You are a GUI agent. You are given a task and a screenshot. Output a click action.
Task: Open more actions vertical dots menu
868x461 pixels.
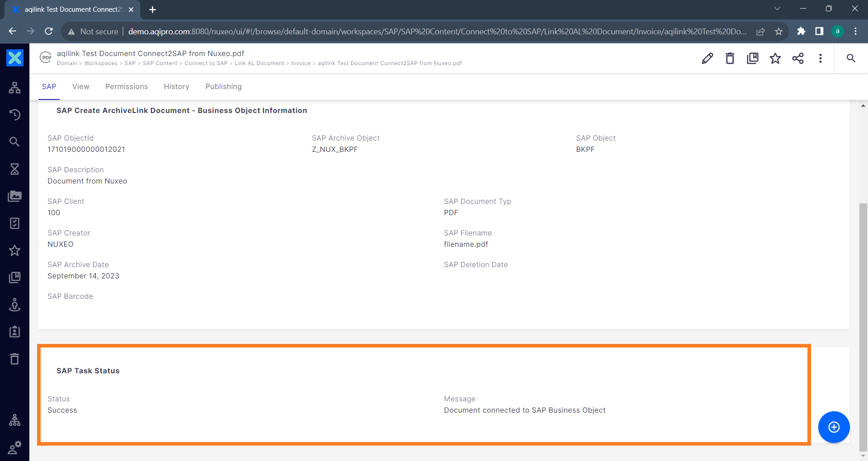tap(821, 58)
